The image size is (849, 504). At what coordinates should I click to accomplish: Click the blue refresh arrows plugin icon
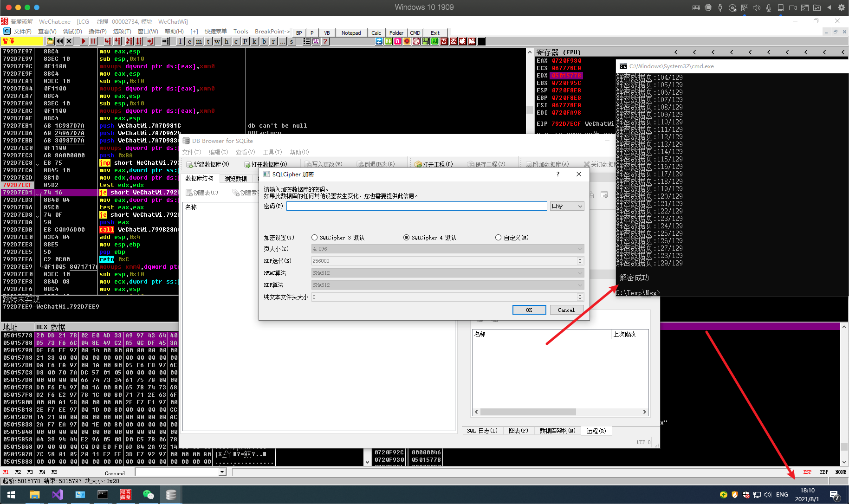(x=379, y=41)
